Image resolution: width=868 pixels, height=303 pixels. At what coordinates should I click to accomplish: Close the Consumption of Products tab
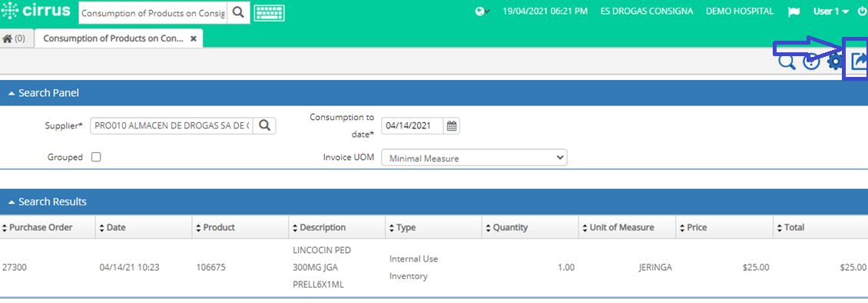[x=194, y=38]
